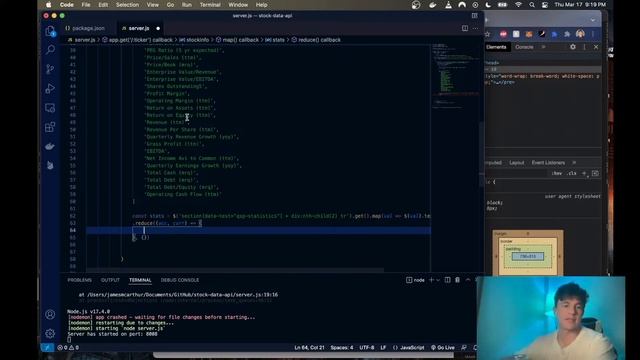Open the Remote Explorer view
Screen dimensions: 640x360
(x=50, y=108)
